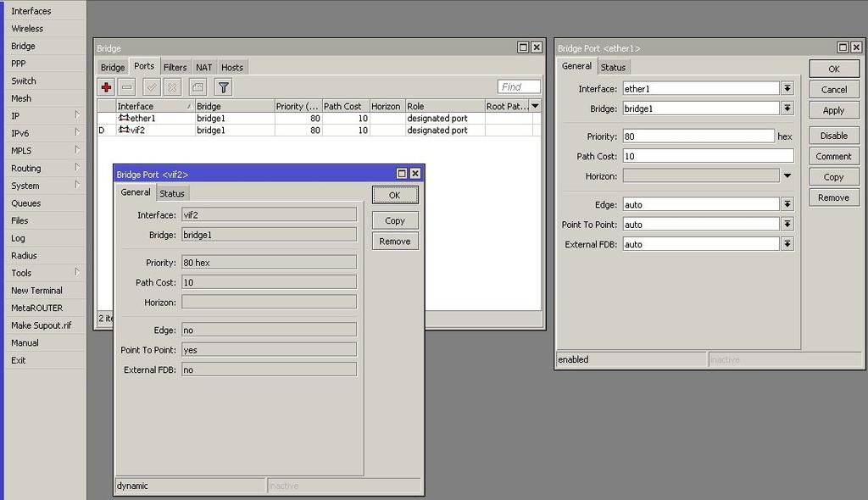Expand the IP submenu in sidebar
Image resolution: width=868 pixels, height=500 pixels.
tap(77, 115)
